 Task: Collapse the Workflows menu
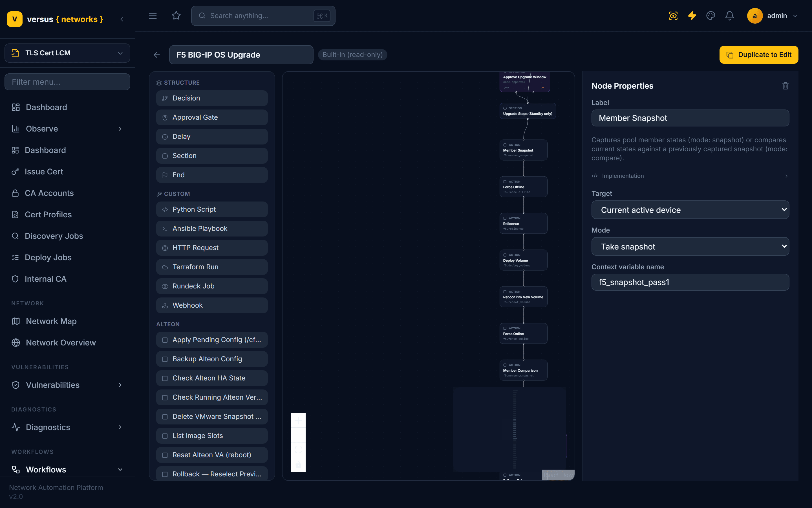coord(67,469)
